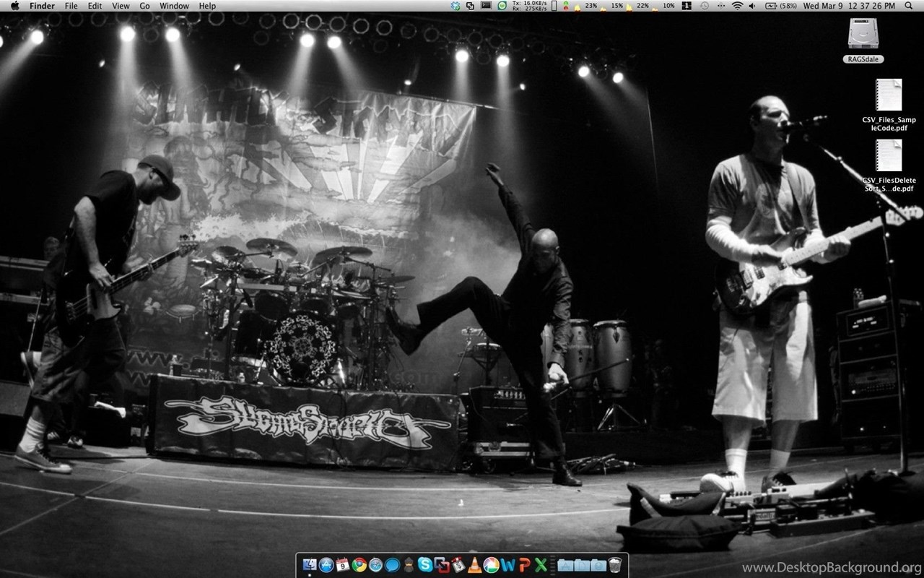Open VMware Fusion in the dock
Screen dimensions: 924x578
(x=442, y=565)
